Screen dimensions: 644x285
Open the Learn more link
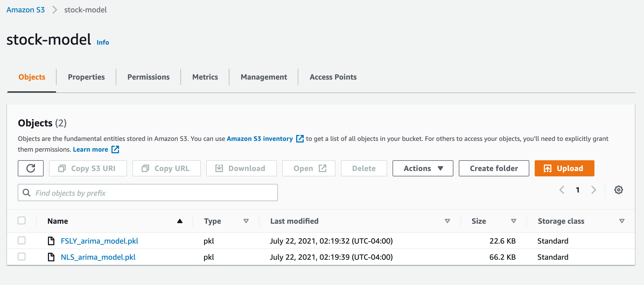click(x=90, y=149)
